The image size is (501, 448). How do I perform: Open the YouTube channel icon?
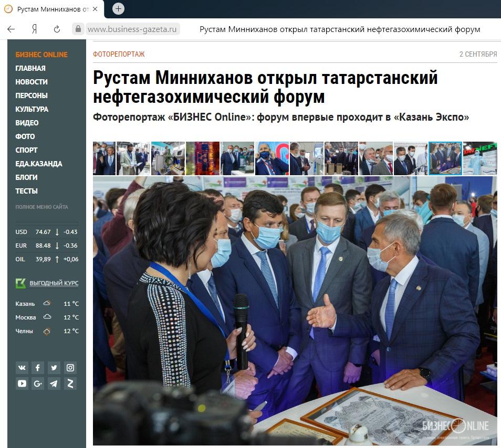(22, 383)
